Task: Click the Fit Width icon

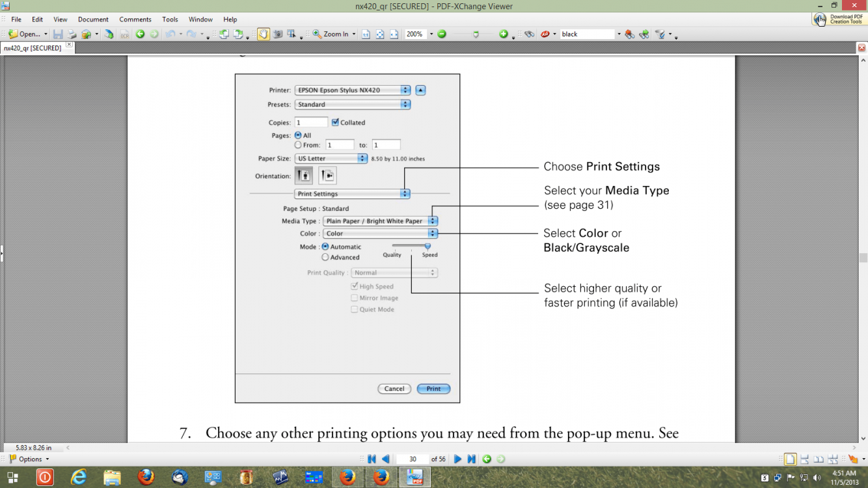Action: 394,34
